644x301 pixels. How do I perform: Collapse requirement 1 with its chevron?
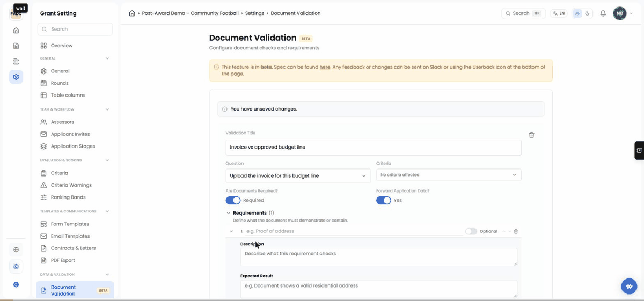click(231, 231)
